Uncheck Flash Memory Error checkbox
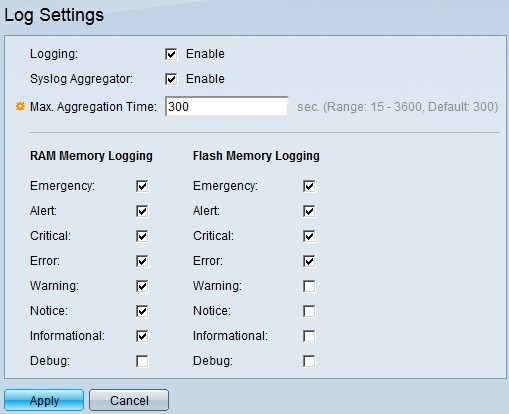The width and height of the screenshot is (509, 414). (x=309, y=261)
